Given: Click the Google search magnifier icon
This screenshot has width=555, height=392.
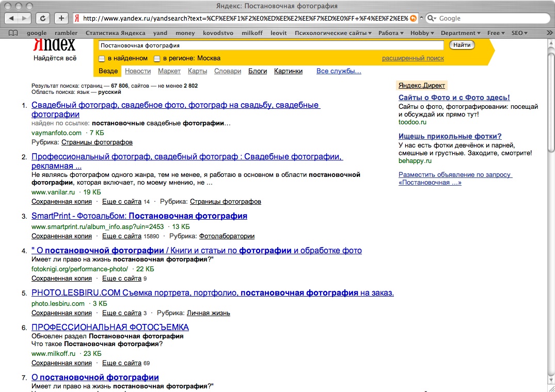Looking at the screenshot, I should coord(432,18).
